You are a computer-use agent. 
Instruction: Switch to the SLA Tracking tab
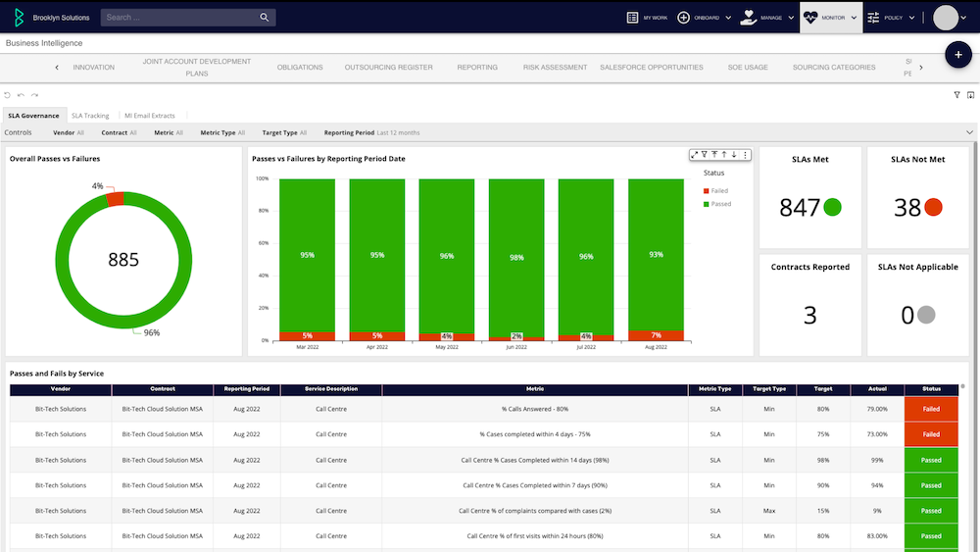click(x=90, y=116)
